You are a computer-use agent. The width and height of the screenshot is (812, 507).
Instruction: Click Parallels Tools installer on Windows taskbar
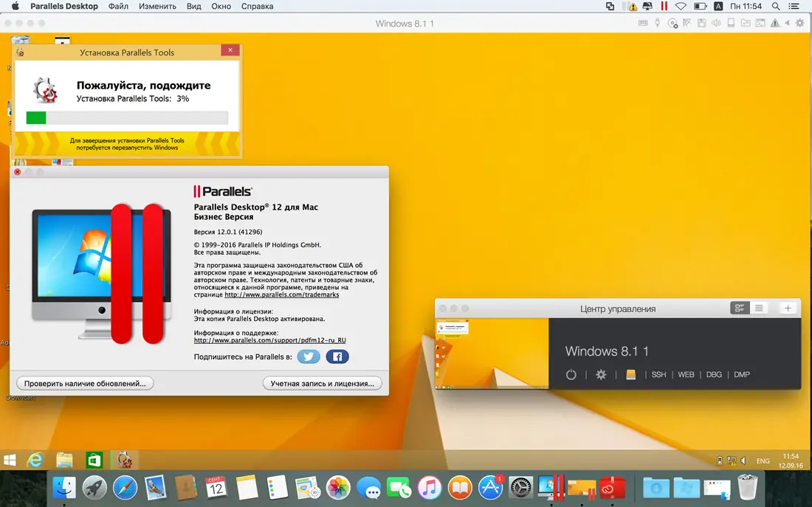[124, 460]
